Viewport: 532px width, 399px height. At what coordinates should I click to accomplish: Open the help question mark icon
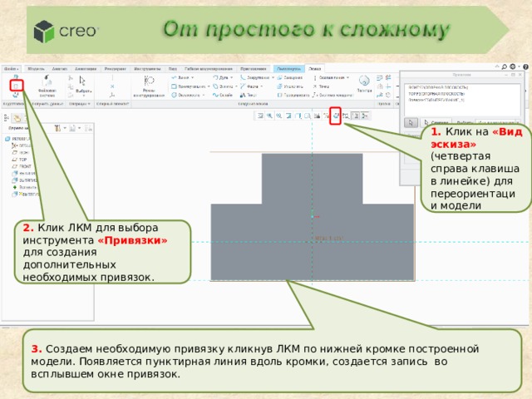pos(525,66)
